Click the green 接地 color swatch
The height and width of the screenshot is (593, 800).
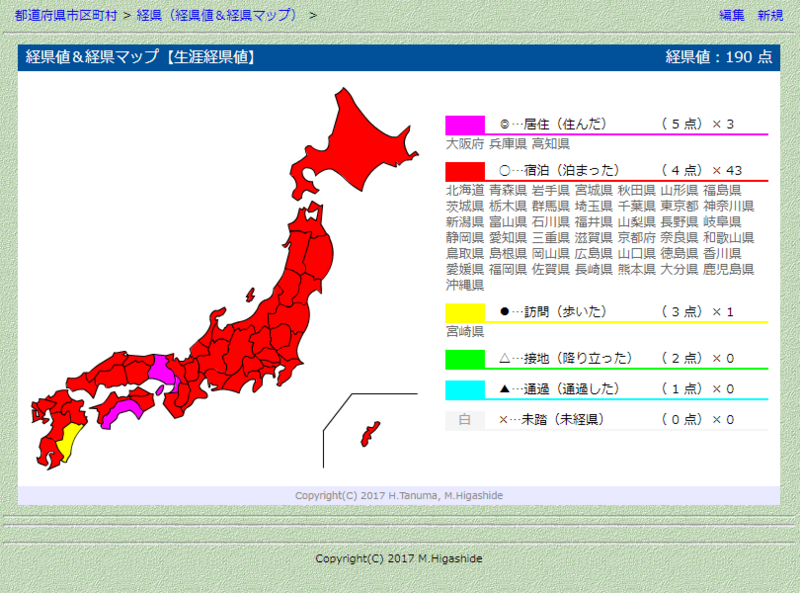[465, 359]
